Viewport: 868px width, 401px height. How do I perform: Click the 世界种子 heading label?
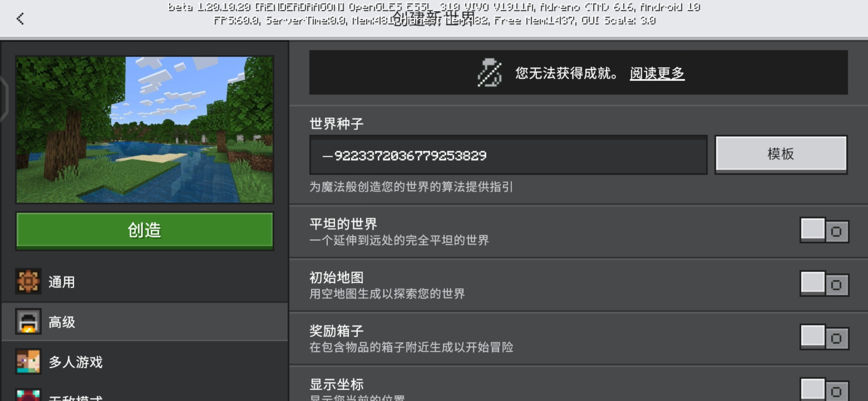336,124
